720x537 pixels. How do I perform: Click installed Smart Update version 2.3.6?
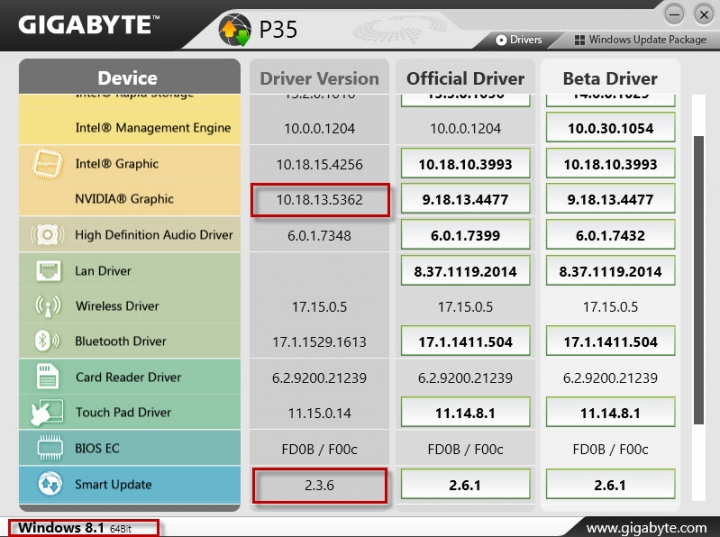[x=320, y=485]
